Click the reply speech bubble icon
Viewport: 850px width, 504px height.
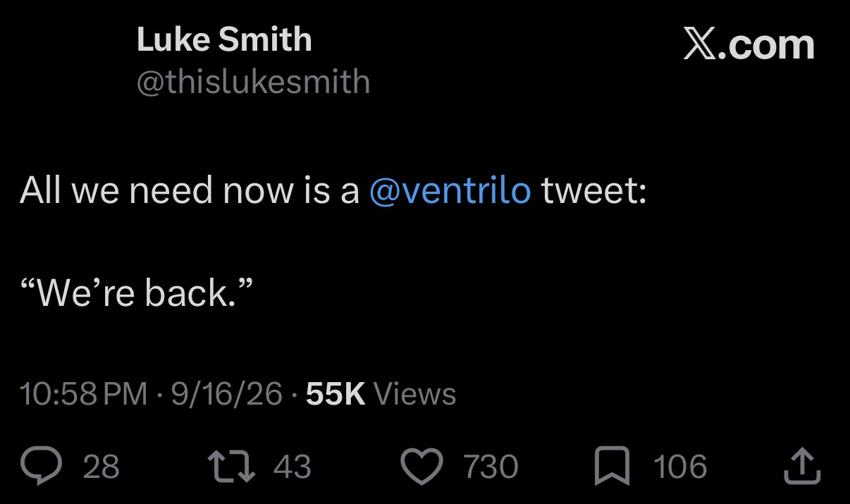click(44, 467)
